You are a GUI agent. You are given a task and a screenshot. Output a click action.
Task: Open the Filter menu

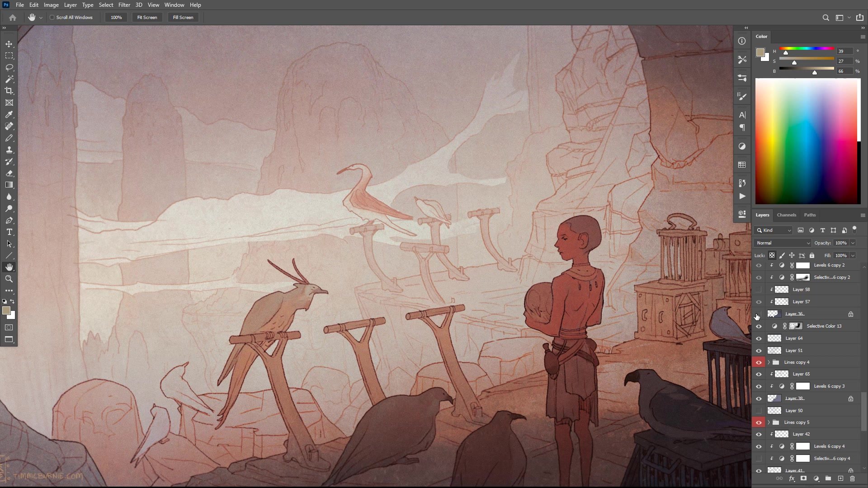click(x=124, y=5)
